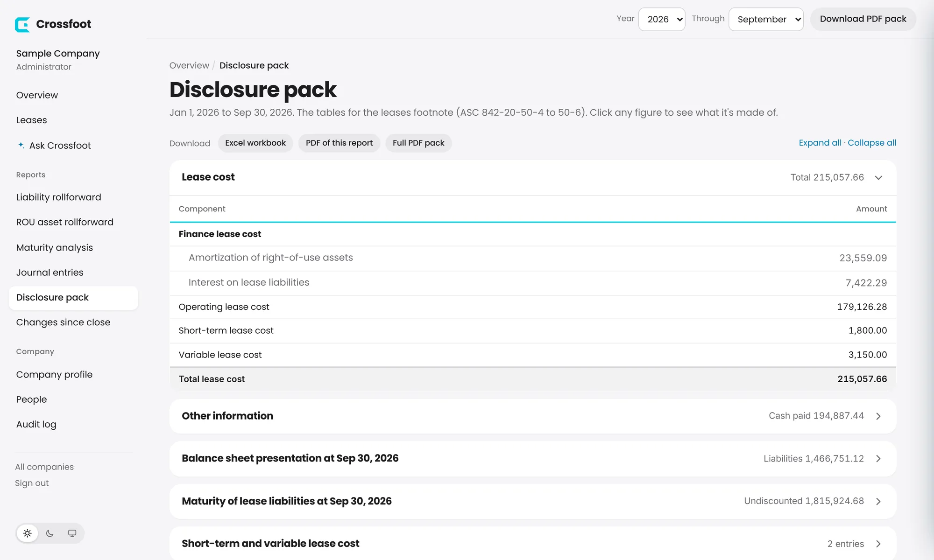Click variable lease cost 3,150.00
The width and height of the screenshot is (934, 560).
click(868, 355)
